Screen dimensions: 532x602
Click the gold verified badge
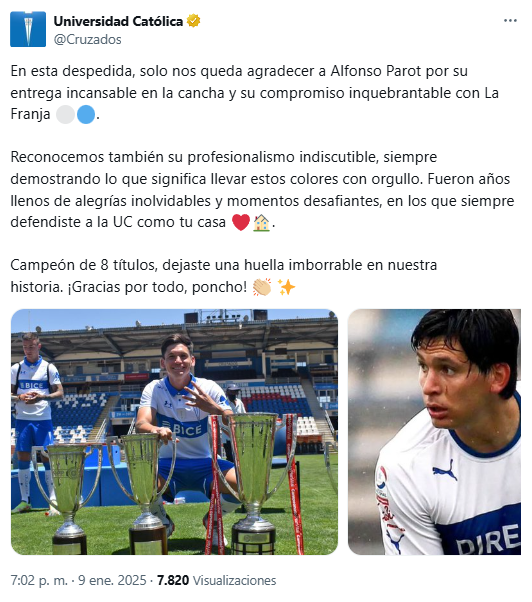point(193,21)
